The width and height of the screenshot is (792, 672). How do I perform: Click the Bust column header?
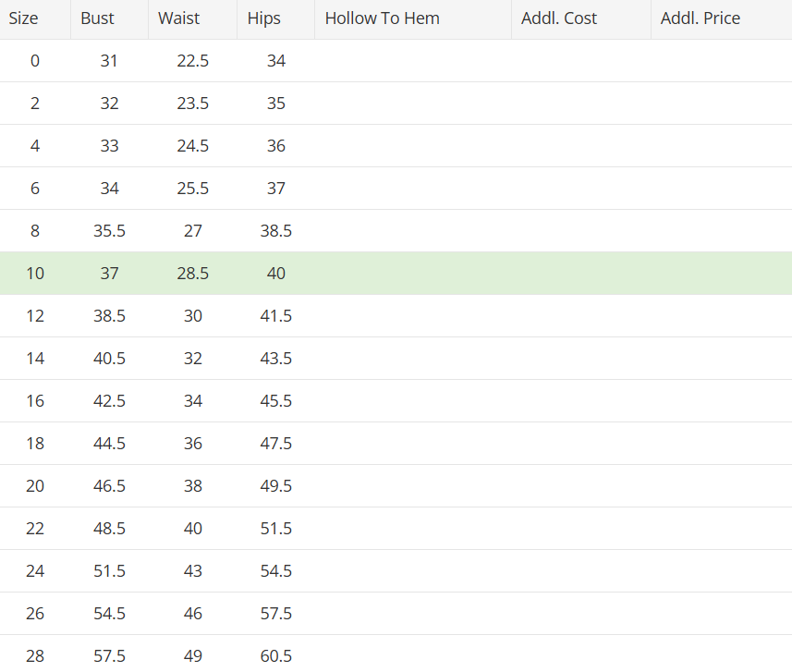click(x=109, y=18)
